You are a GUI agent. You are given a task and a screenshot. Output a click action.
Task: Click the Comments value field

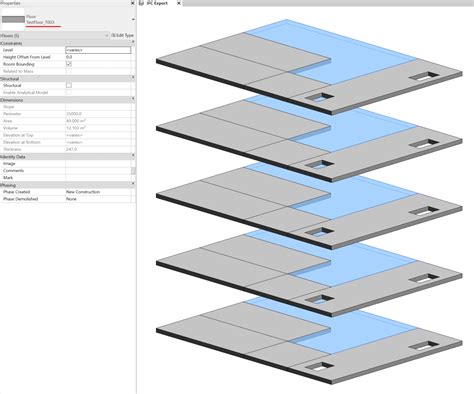tap(98, 171)
